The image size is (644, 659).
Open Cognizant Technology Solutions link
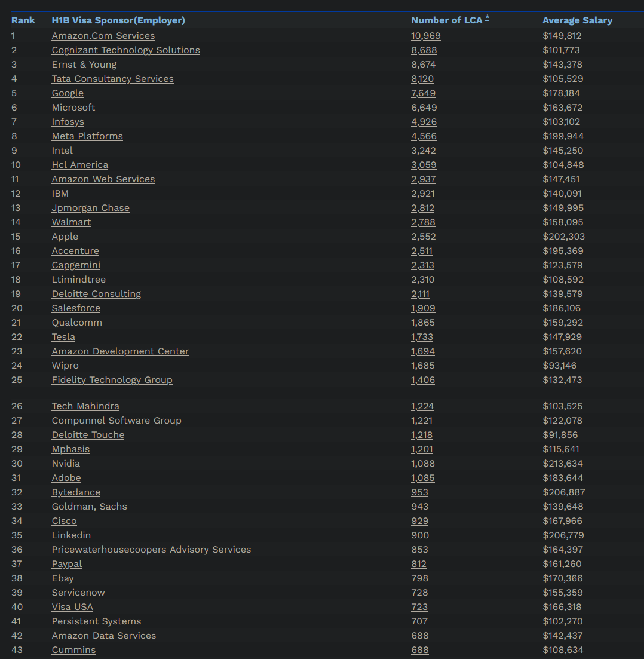click(x=125, y=50)
